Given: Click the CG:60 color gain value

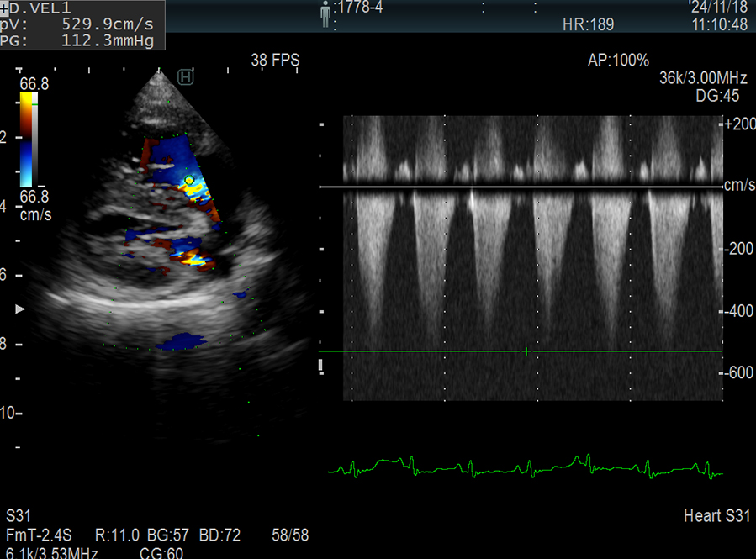Looking at the screenshot, I should point(162,552).
